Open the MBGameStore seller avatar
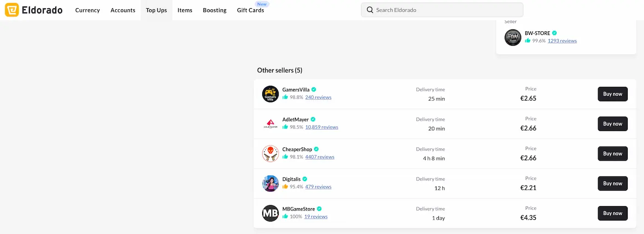 coord(270,213)
